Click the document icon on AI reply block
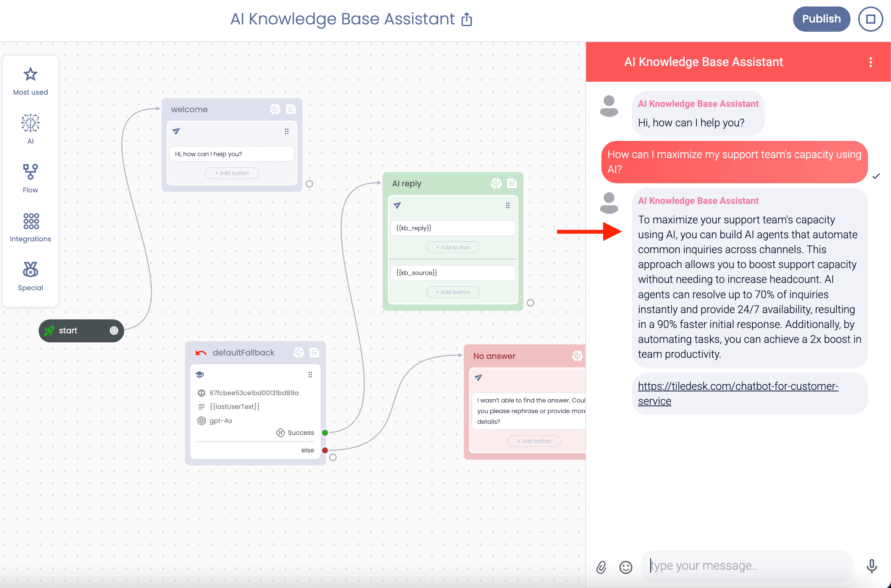Screen dimensions: 891x588 click(512, 183)
